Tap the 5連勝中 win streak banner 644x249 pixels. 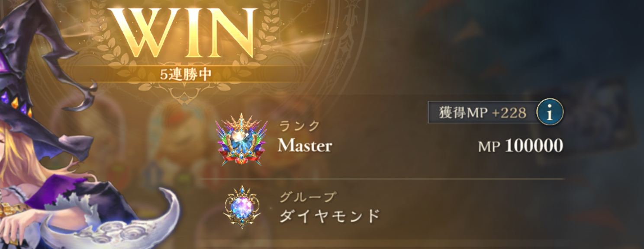(185, 74)
